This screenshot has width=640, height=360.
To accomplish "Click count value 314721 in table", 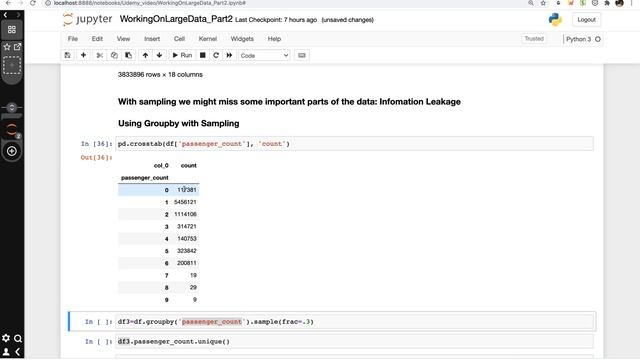I will coord(187,227).
